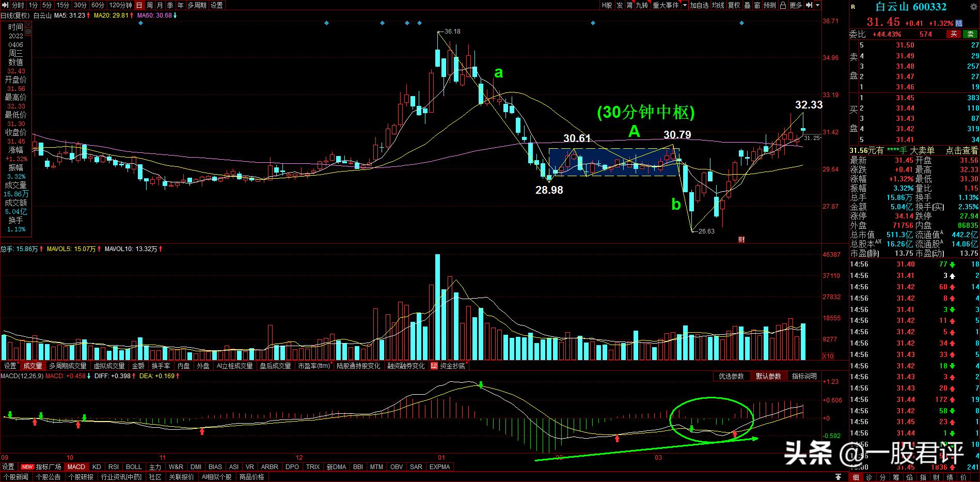Open the 绩 performance panel tab

pyautogui.click(x=950, y=477)
